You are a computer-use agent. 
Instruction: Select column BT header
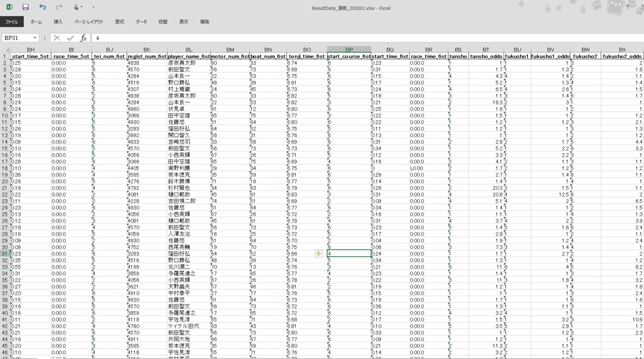coord(486,50)
